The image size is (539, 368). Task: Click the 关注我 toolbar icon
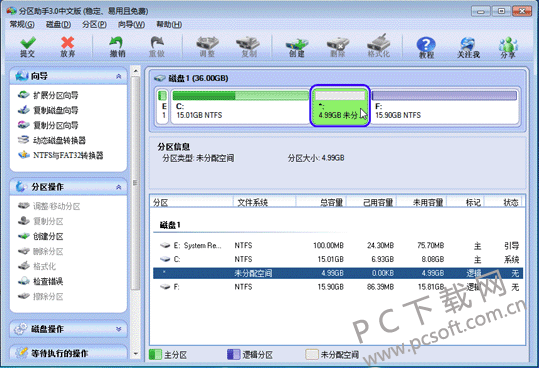click(468, 47)
